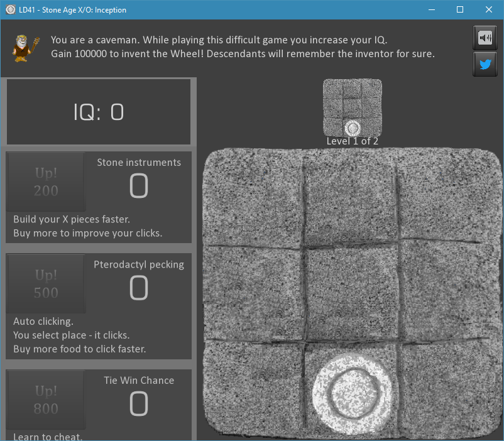Click the IQ: 0 score display
This screenshot has height=441, width=504.
[x=99, y=112]
